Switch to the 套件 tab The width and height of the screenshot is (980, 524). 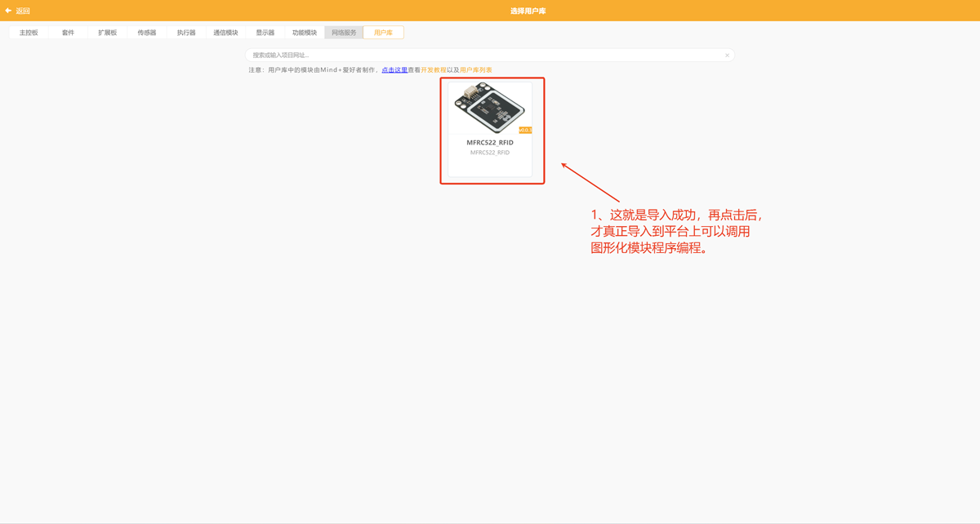(68, 33)
